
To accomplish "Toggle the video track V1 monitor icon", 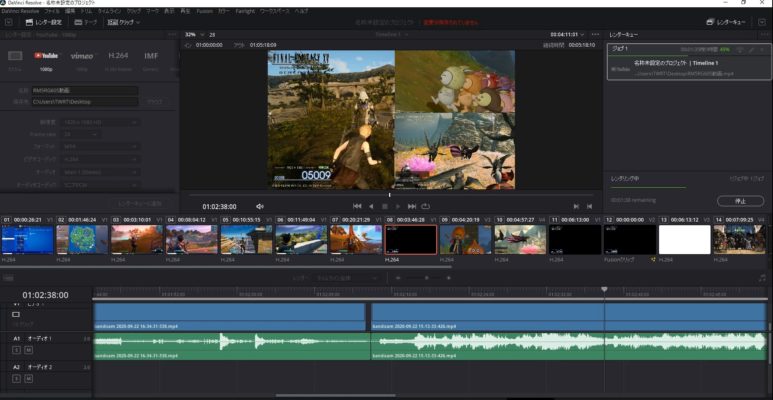I will click(x=16, y=314).
